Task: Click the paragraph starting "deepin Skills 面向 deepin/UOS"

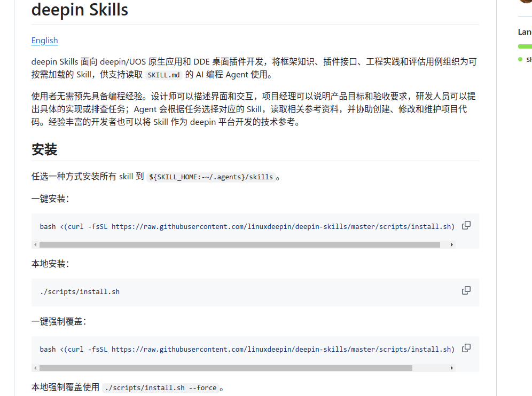Action: pos(254,68)
